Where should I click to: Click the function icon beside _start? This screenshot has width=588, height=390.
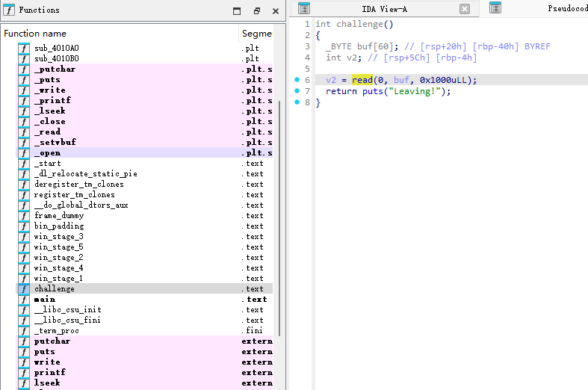[x=24, y=164]
